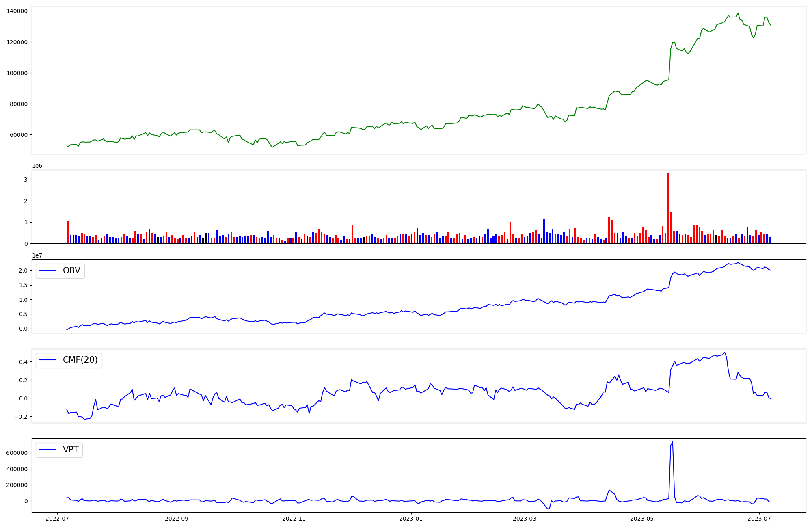Click the 0.4 CMF axis label
The image size is (812, 528).
[x=23, y=362]
